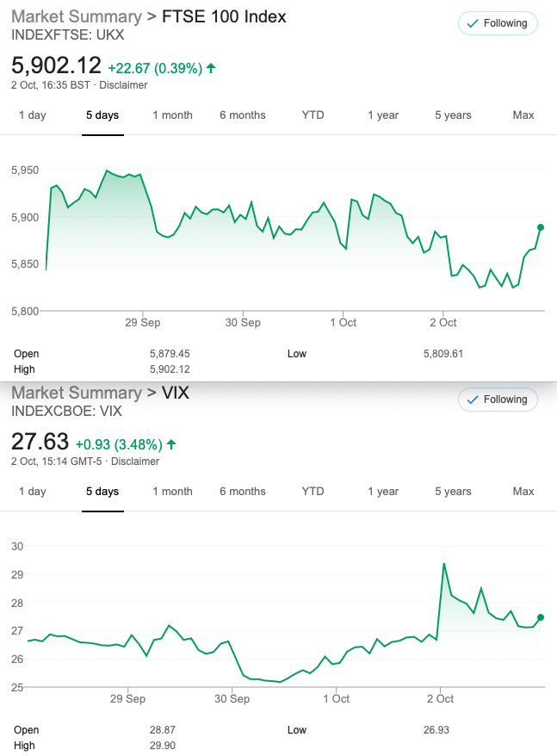
Task: Toggle Following button for FTSE 100 Index
Action: coord(498,23)
